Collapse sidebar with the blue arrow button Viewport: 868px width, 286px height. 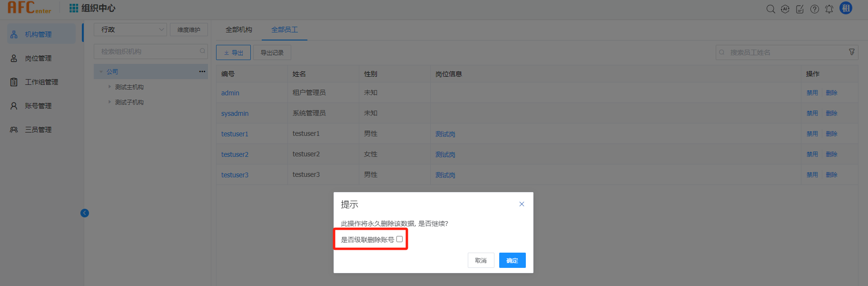point(85,213)
